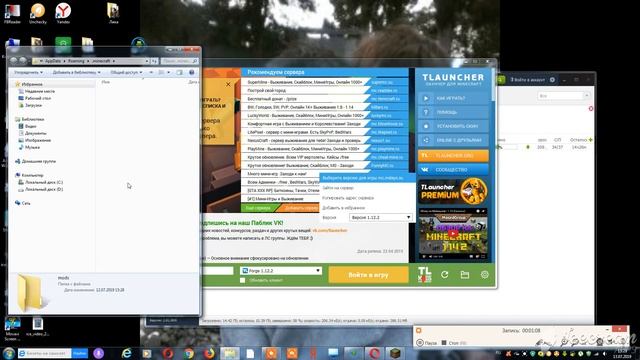Click 'Ещё сервера' green button
Screen dimensions: 640x360
coord(259,208)
